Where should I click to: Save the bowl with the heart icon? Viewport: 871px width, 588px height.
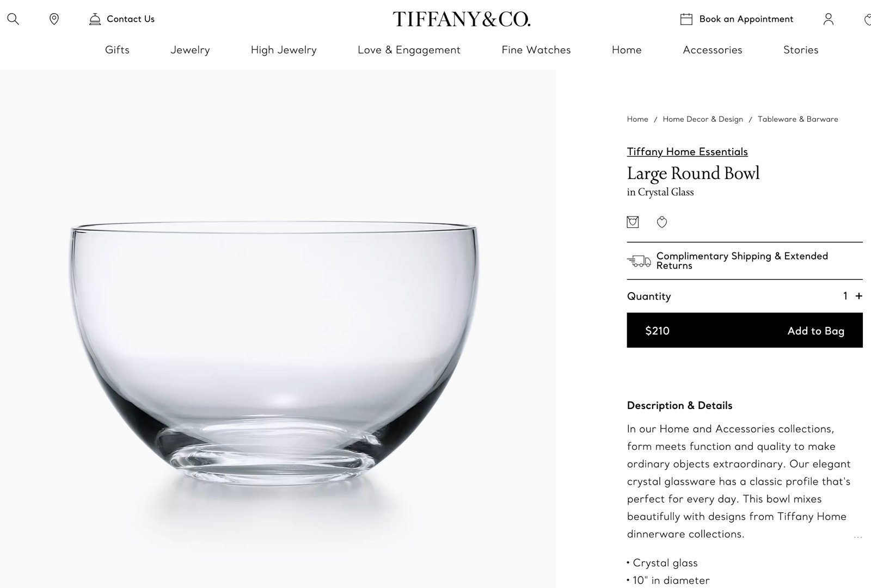(662, 222)
